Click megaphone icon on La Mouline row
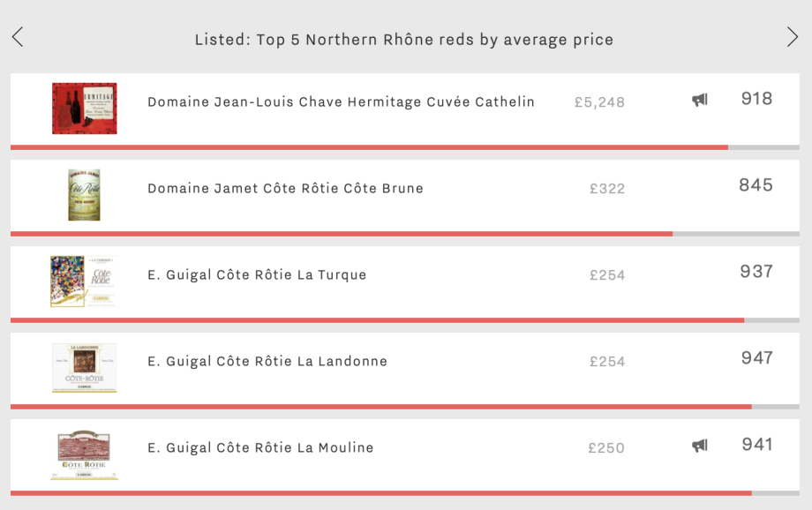 (700, 446)
